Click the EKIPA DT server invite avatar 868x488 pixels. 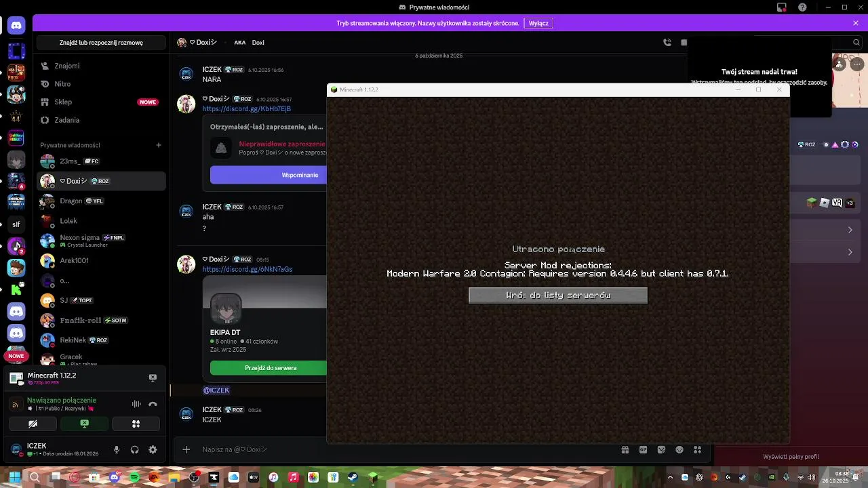226,310
